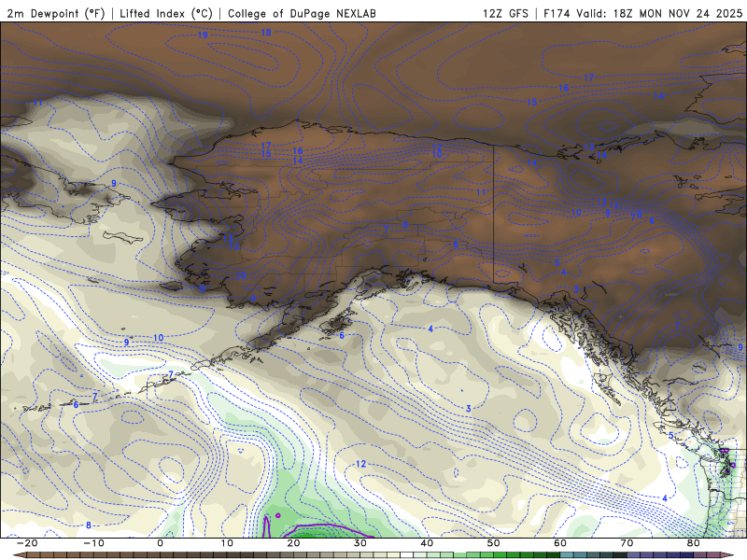Click the "12Z GFS" model run label
Screen dimensions: 747x560
click(505, 13)
